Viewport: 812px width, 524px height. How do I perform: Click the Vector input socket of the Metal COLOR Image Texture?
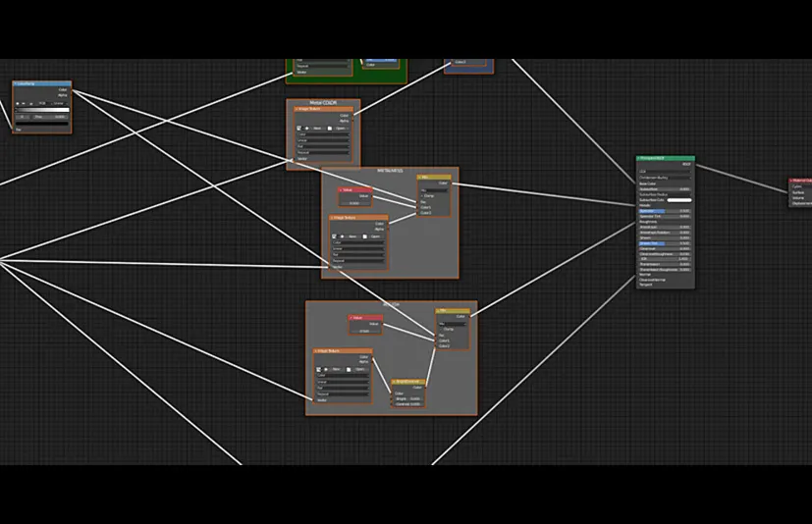[x=294, y=160]
